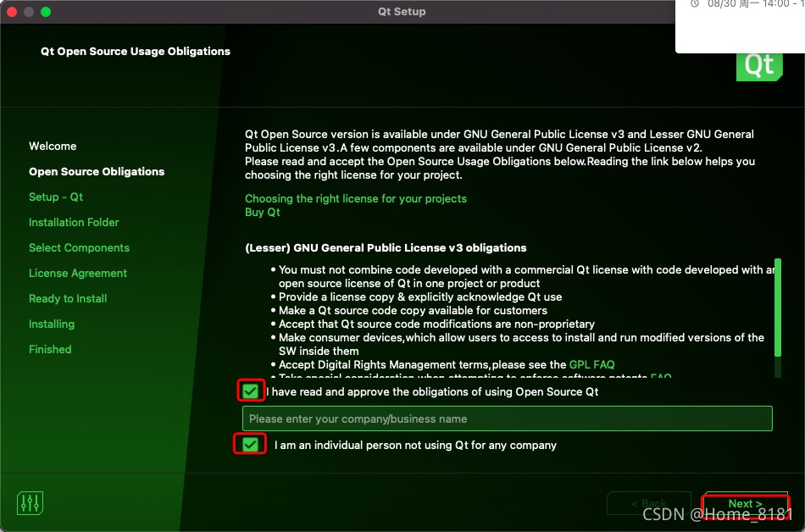This screenshot has height=532, width=805.
Task: Click 'Provide a license copy' bullet text
Action: [x=420, y=297]
